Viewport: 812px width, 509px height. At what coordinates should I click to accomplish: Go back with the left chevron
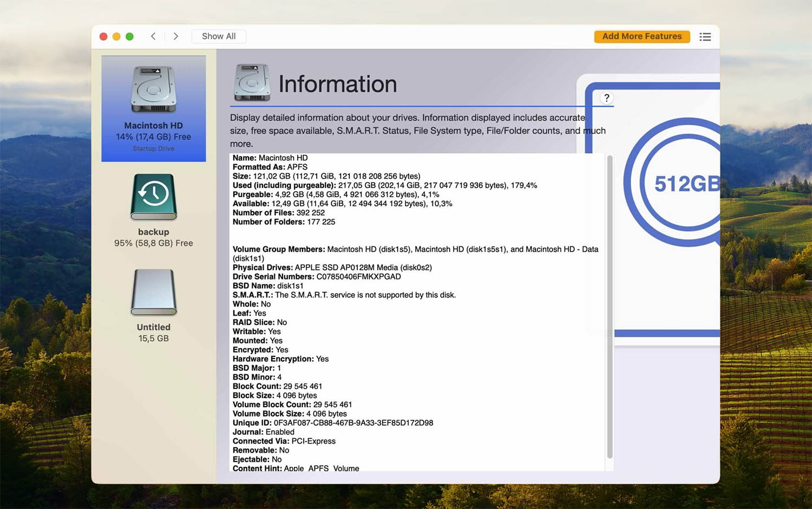tap(153, 36)
